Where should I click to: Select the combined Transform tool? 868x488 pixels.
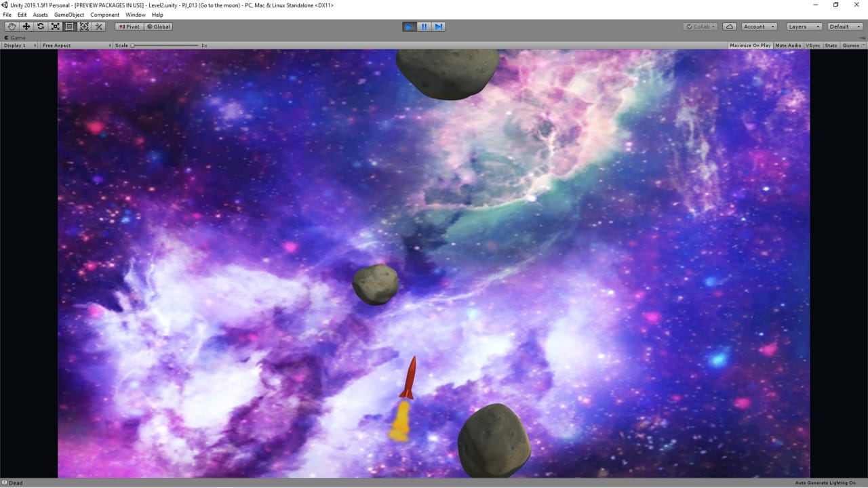[x=84, y=26]
